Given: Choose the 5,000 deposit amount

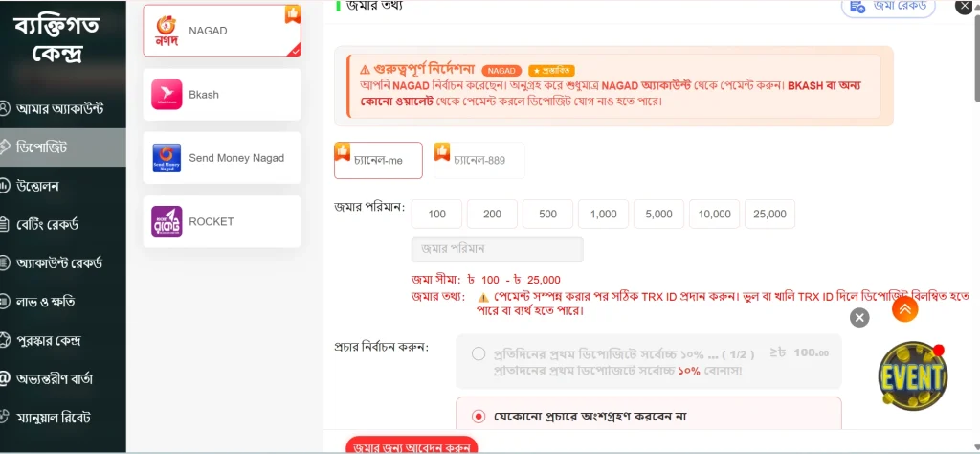Looking at the screenshot, I should tap(658, 214).
